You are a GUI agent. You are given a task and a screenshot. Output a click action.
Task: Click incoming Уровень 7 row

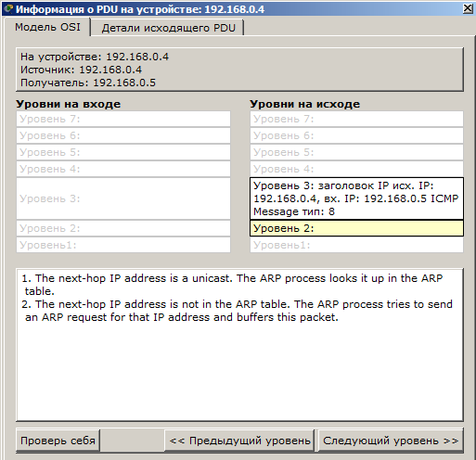pos(123,119)
